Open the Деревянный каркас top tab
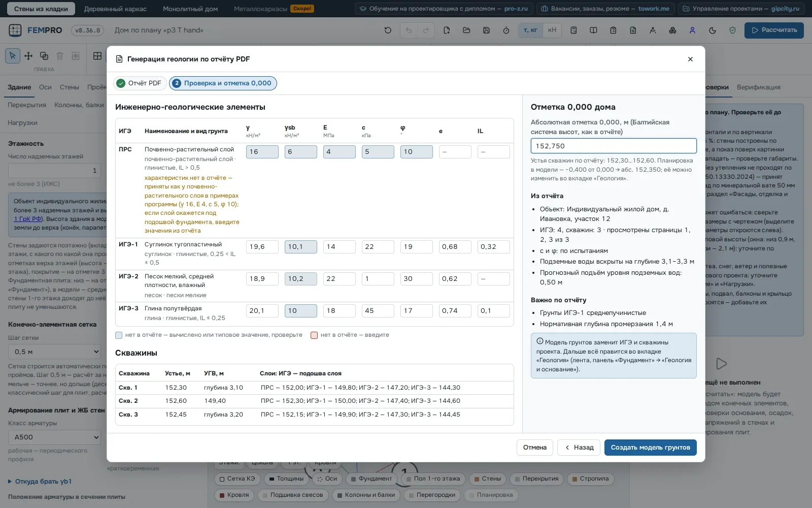The width and height of the screenshot is (812, 508). (115, 9)
